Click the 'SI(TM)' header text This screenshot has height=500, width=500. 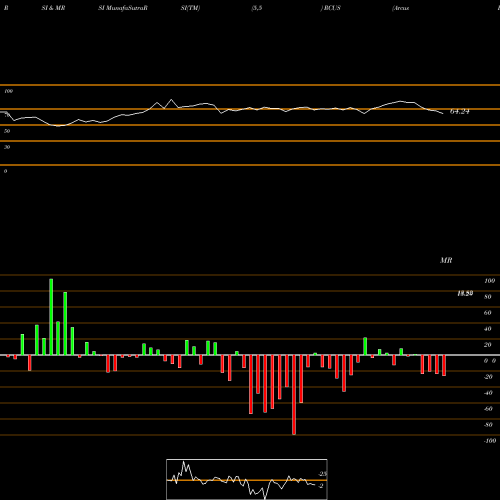190,8
